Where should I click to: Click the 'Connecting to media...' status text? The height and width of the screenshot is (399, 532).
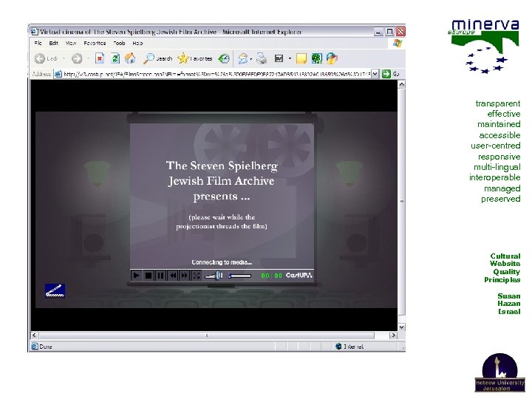tap(222, 262)
